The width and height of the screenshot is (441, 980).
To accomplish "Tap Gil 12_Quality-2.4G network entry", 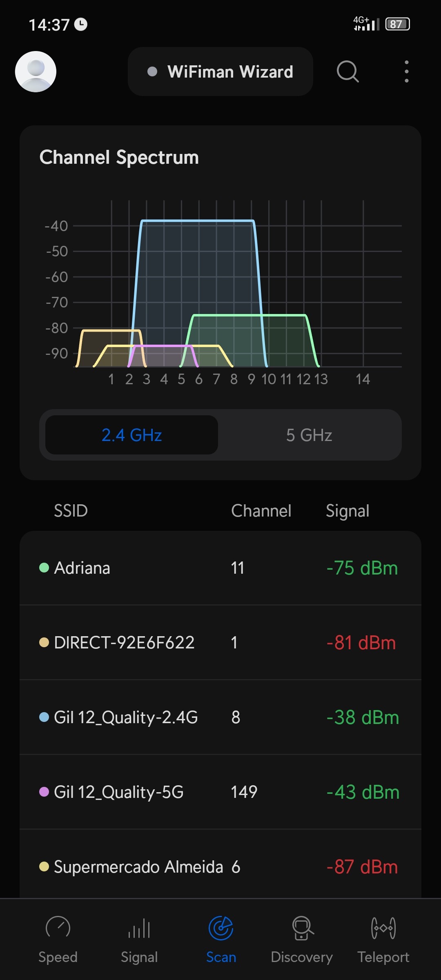I will tap(220, 717).
